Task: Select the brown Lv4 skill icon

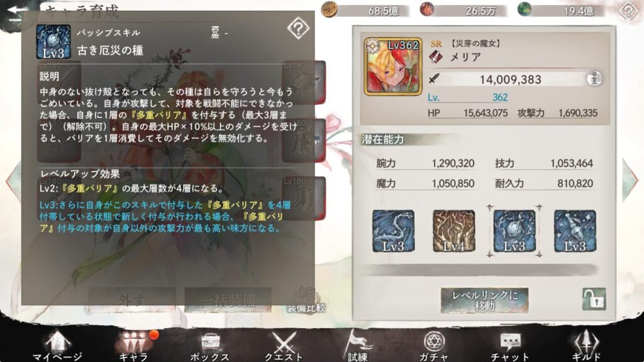Action: click(x=454, y=231)
